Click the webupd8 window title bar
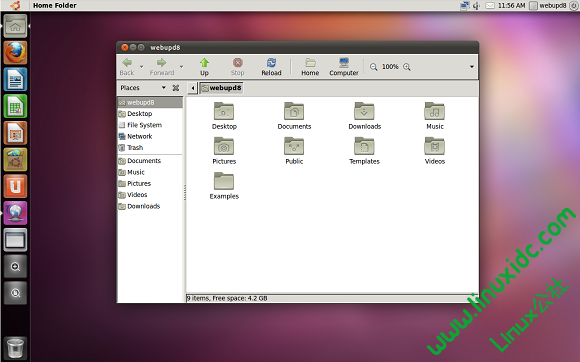Screen dimensions: 580x362 [x=297, y=47]
